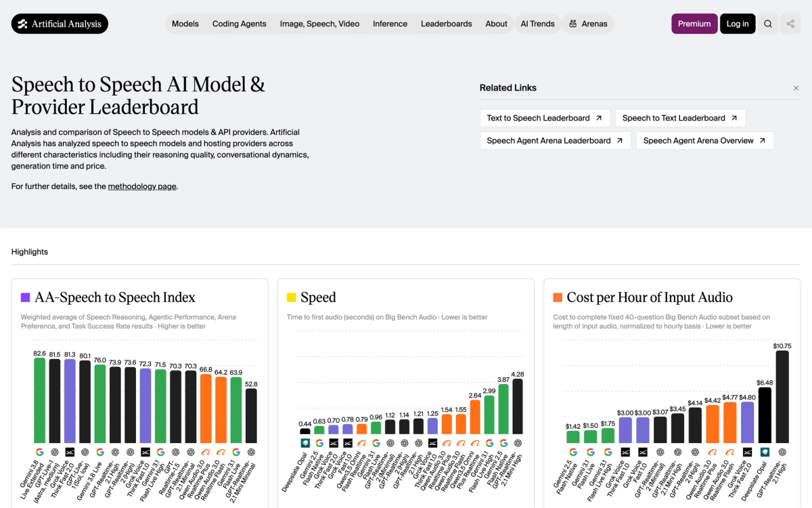Click the Alibaba logo under the 66.8 bar
The width and height of the screenshot is (812, 508).
(206, 452)
